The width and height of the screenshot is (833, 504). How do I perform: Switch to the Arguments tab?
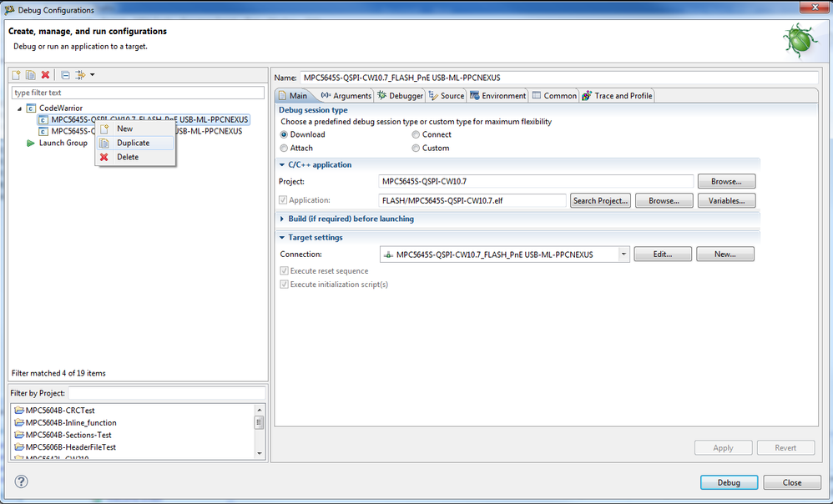coord(346,96)
